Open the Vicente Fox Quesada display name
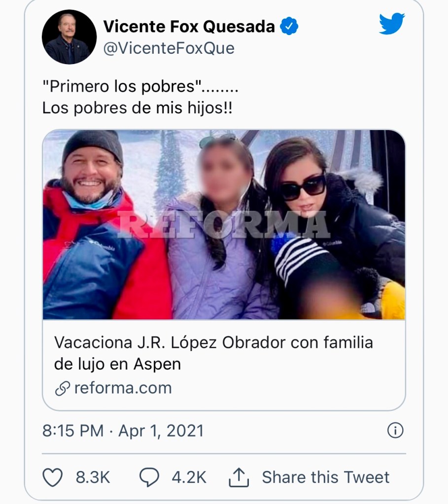 click(189, 27)
